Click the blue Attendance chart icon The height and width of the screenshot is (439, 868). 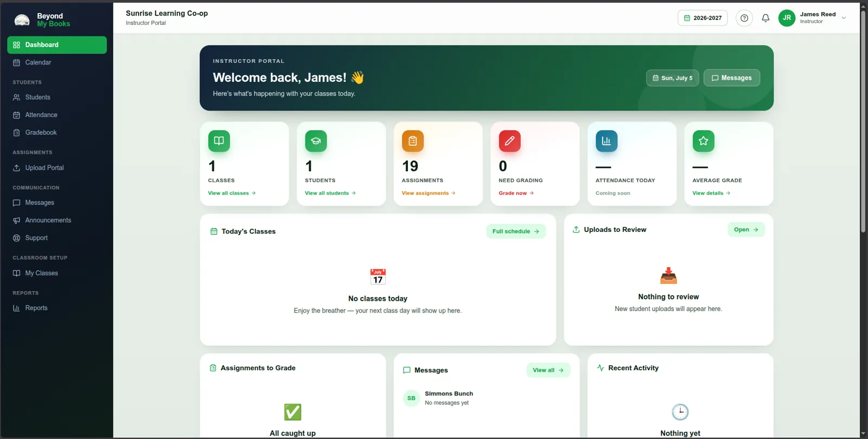pyautogui.click(x=607, y=141)
